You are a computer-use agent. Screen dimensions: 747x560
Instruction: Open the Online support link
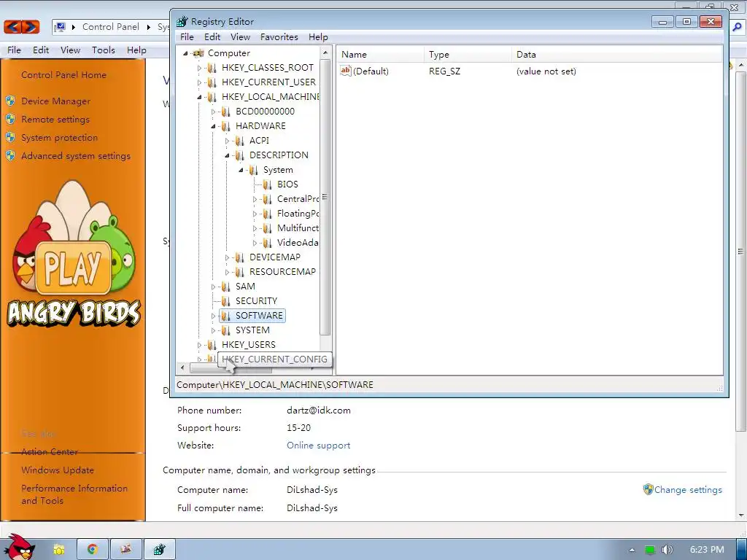pyautogui.click(x=318, y=446)
